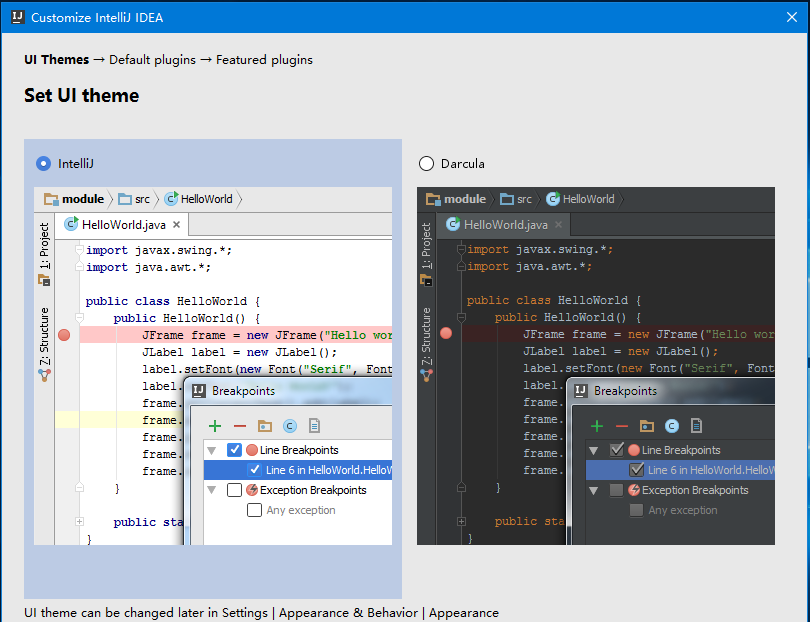Screen dimensions: 810x622
Task: Click the Project tool window icon in Darcula preview
Action: coord(426,281)
